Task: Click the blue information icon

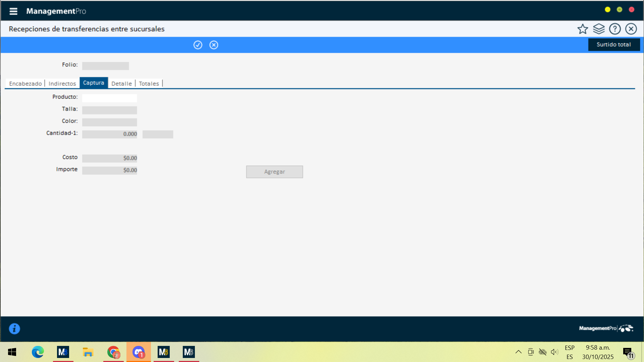Action: click(14, 328)
